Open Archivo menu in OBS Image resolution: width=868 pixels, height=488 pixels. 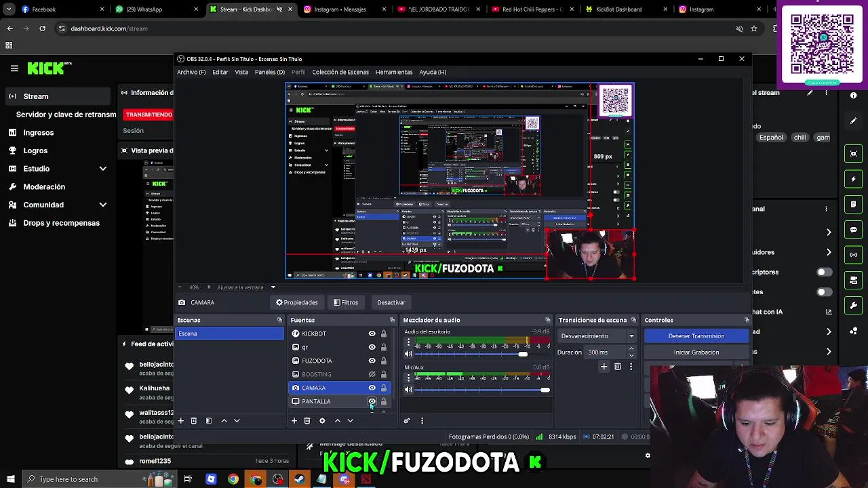191,72
